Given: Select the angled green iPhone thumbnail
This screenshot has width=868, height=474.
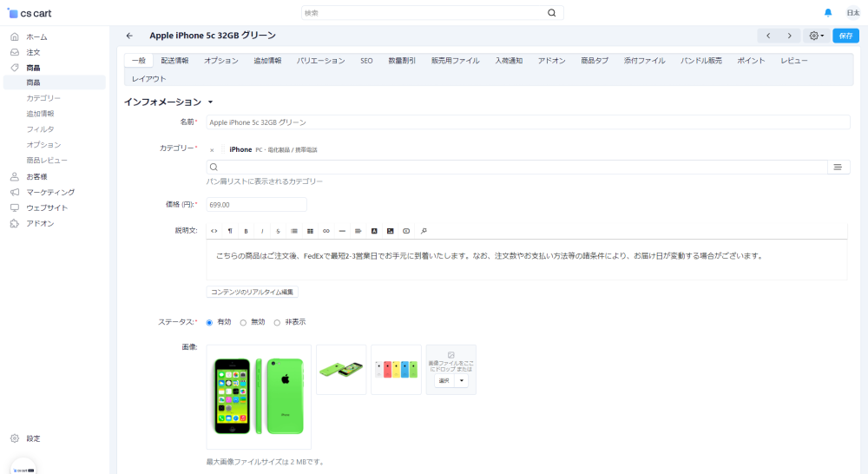Looking at the screenshot, I should (341, 369).
